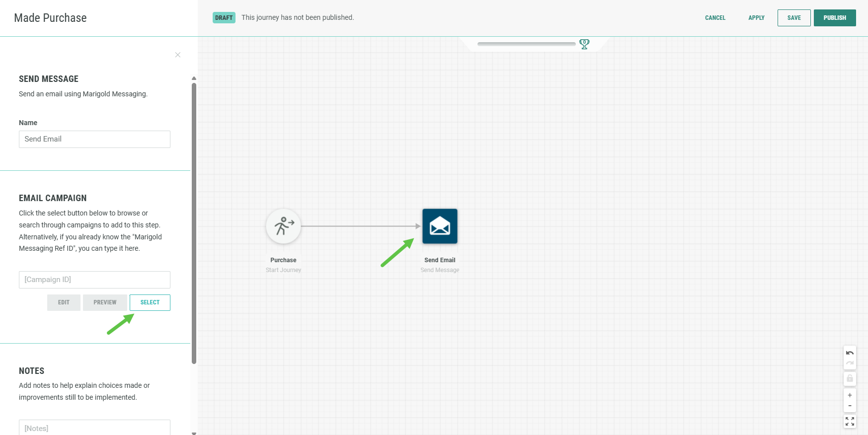Image resolution: width=868 pixels, height=435 pixels.
Task: Publish the journey
Action: 834,18
